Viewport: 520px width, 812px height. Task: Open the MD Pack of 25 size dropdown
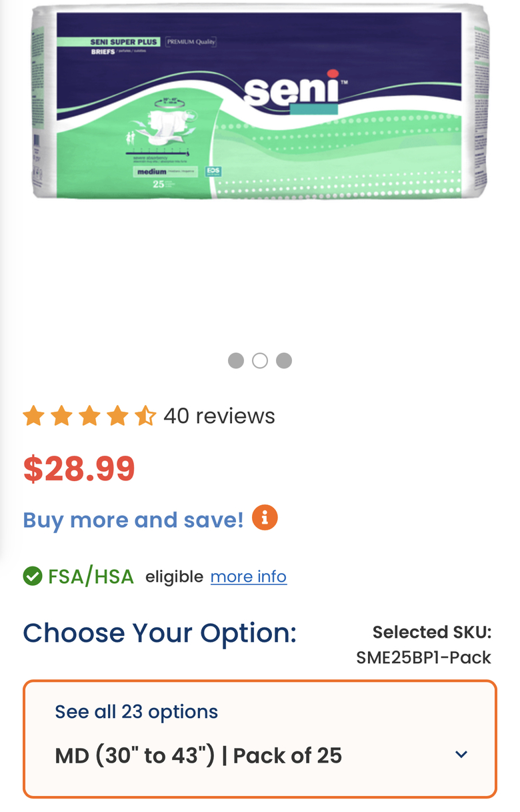[x=198, y=755]
